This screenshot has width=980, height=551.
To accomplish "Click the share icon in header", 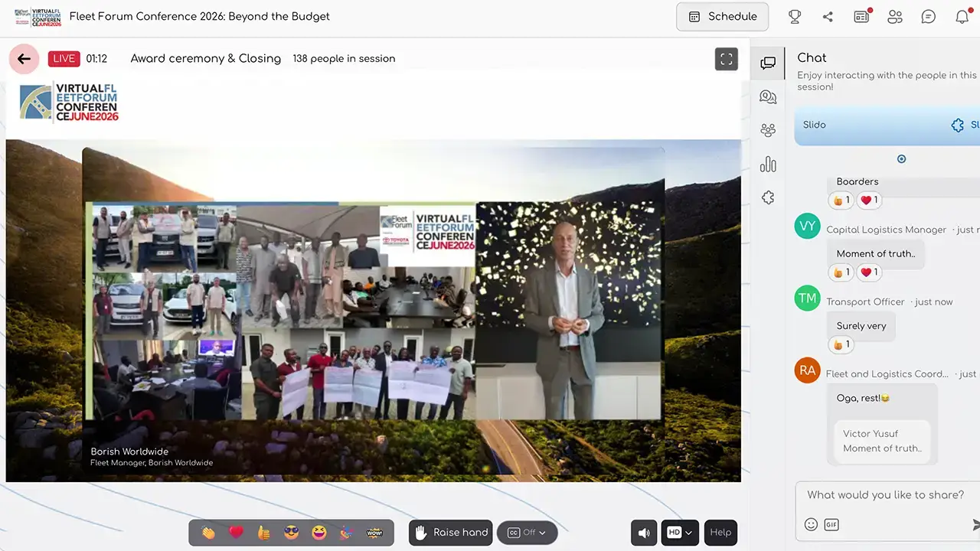I will click(x=828, y=16).
